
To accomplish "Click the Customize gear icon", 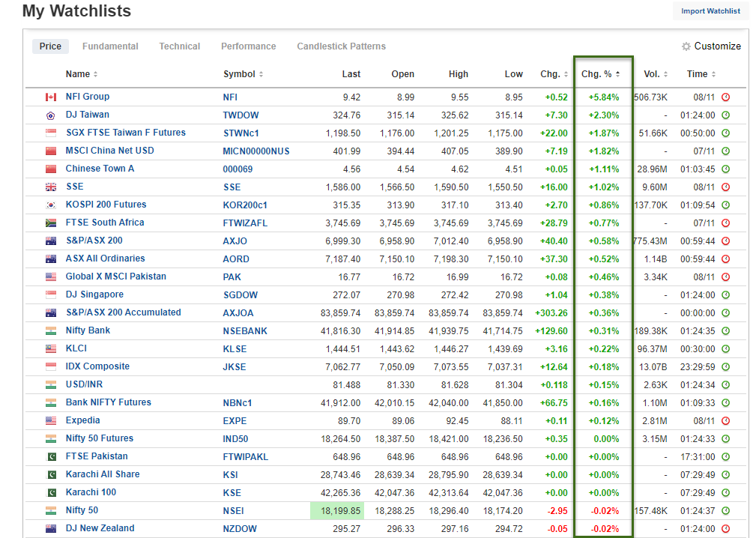I will click(686, 46).
